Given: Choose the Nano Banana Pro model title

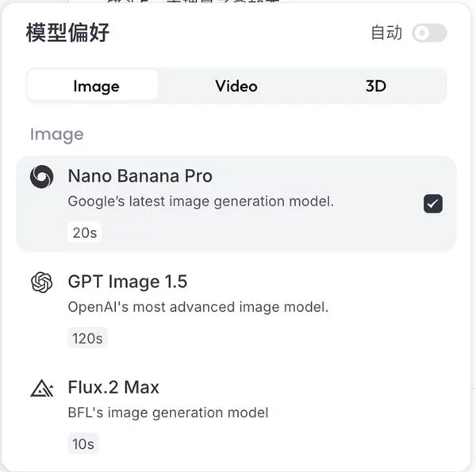Looking at the screenshot, I should tap(140, 176).
